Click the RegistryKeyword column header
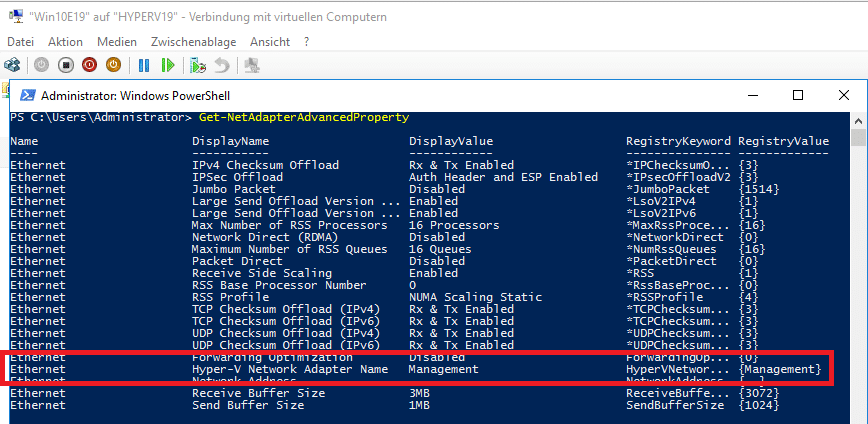The width and height of the screenshot is (868, 424). pos(678,141)
